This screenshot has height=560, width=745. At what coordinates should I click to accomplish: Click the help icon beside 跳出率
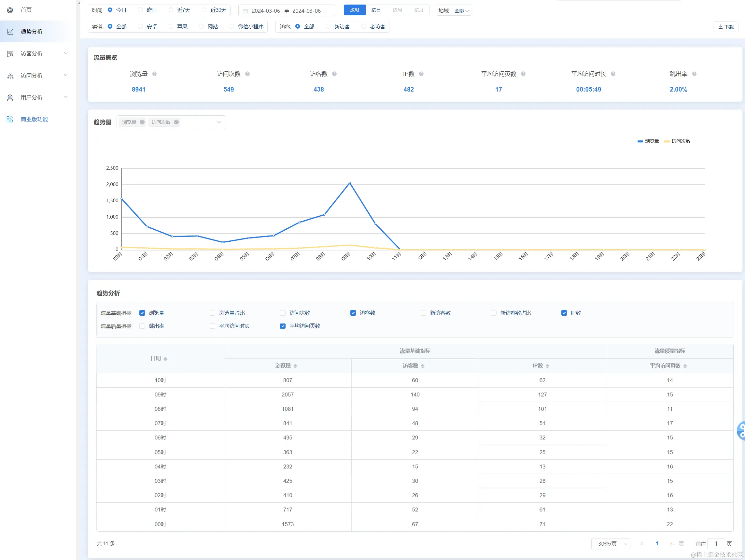coord(694,74)
